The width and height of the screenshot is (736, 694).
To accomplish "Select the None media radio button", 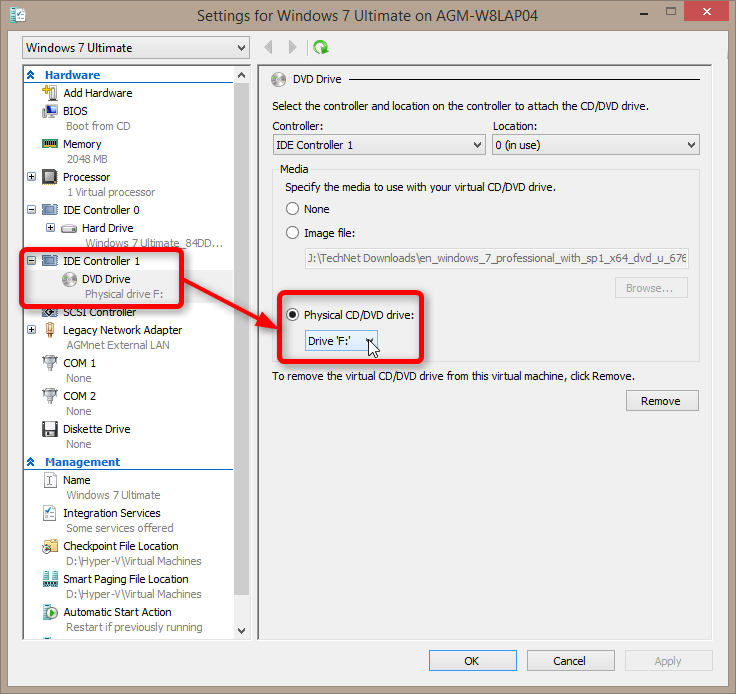I will [x=293, y=209].
